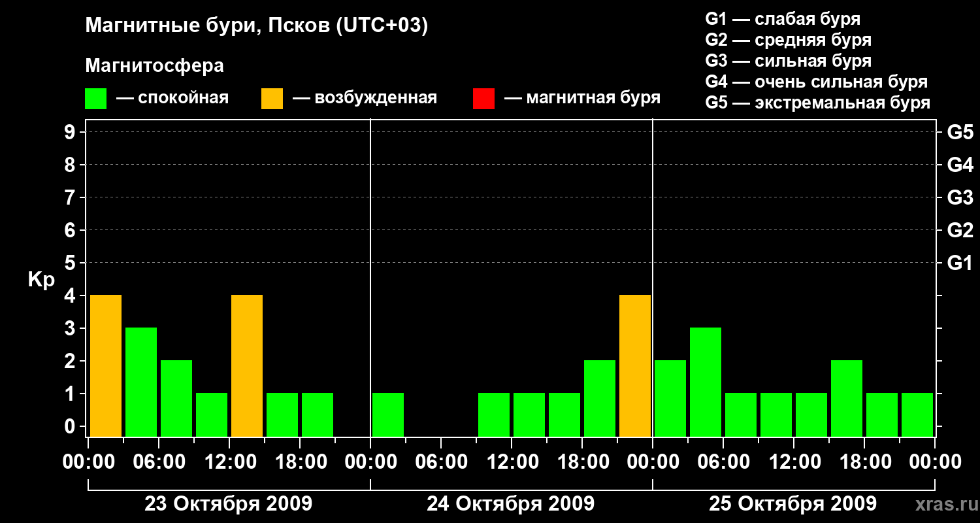The width and height of the screenshot is (980, 523).
Task: Click the Kp value 0 on left axis
Action: pos(71,426)
